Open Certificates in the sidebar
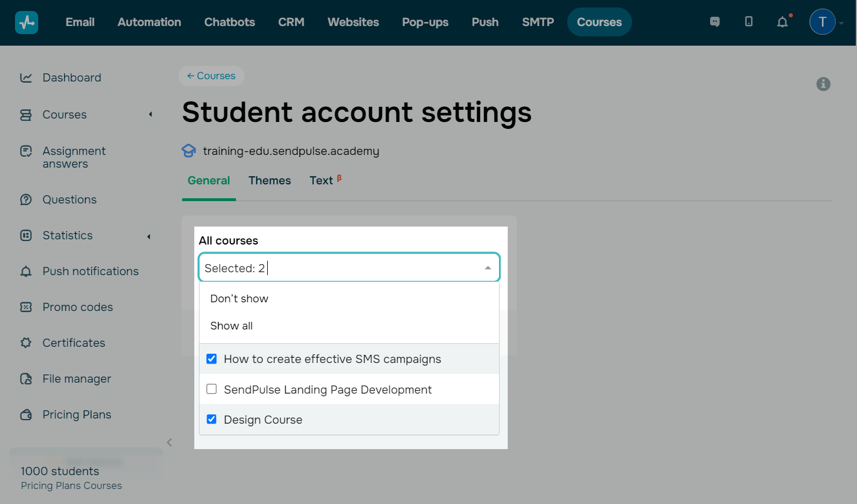 73,343
